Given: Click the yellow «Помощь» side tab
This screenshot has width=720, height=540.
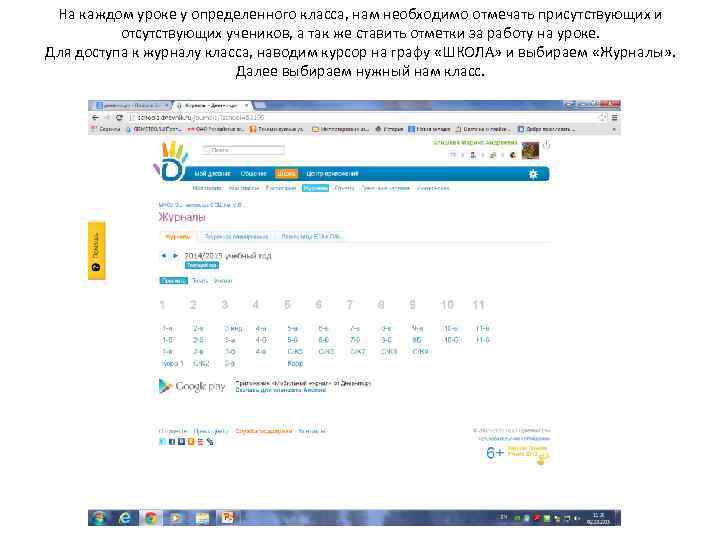Looking at the screenshot, I should coord(96,251).
